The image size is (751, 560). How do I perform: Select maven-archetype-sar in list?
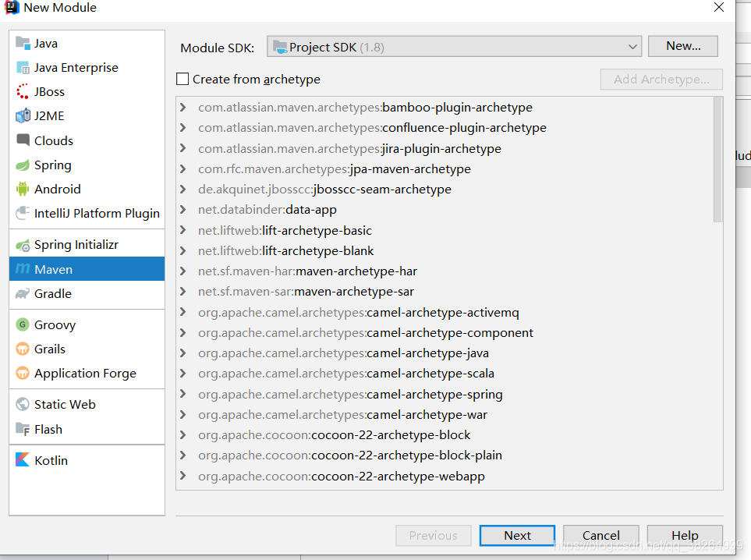(306, 291)
